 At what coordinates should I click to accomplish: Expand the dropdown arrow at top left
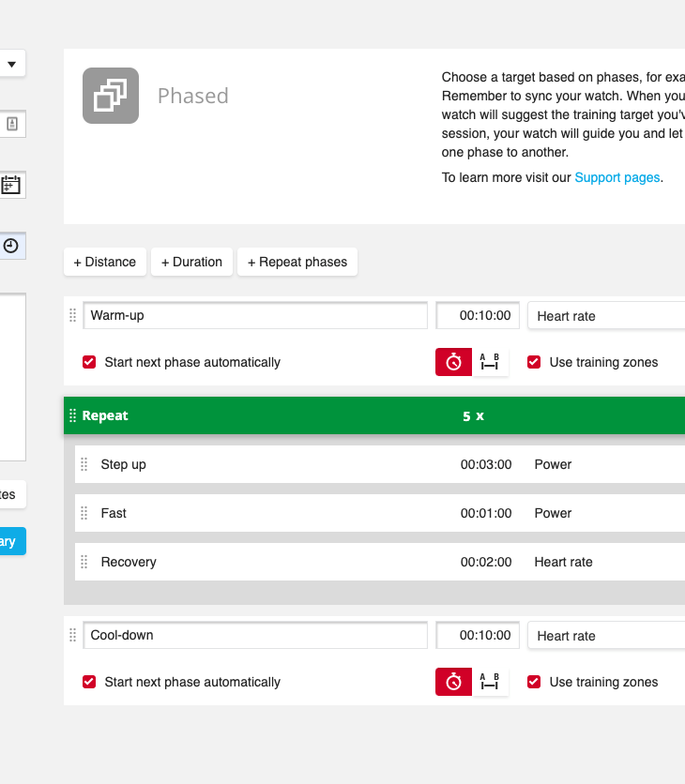pyautogui.click(x=12, y=64)
